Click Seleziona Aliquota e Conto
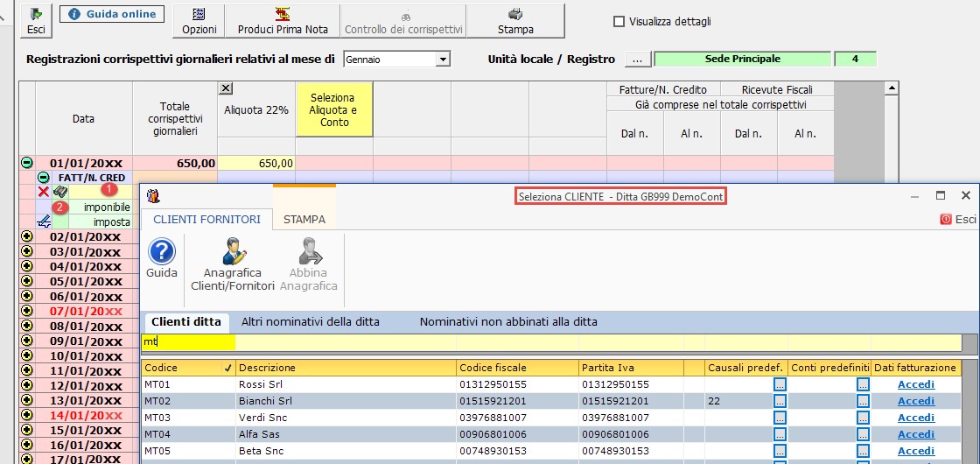980x464 pixels. tap(334, 110)
